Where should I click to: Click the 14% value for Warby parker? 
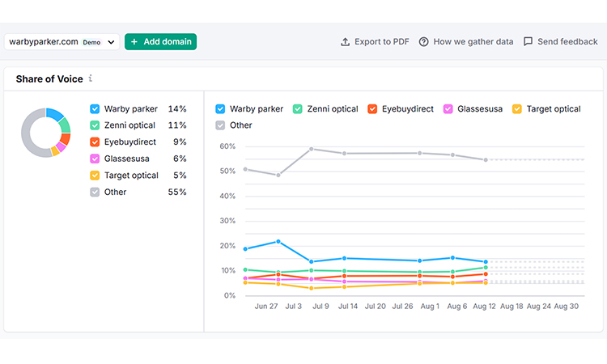click(x=177, y=109)
